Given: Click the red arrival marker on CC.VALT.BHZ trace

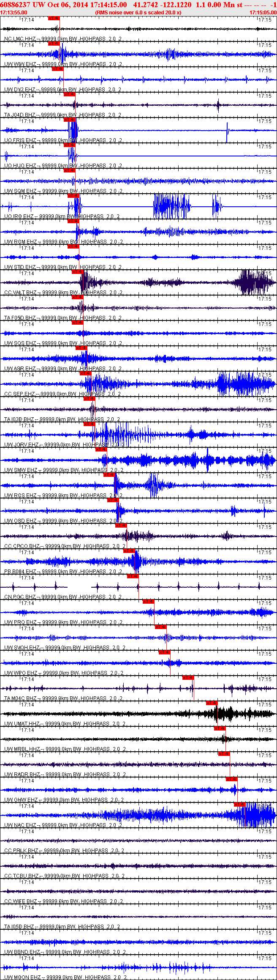Looking at the screenshot, I should coord(77,272).
